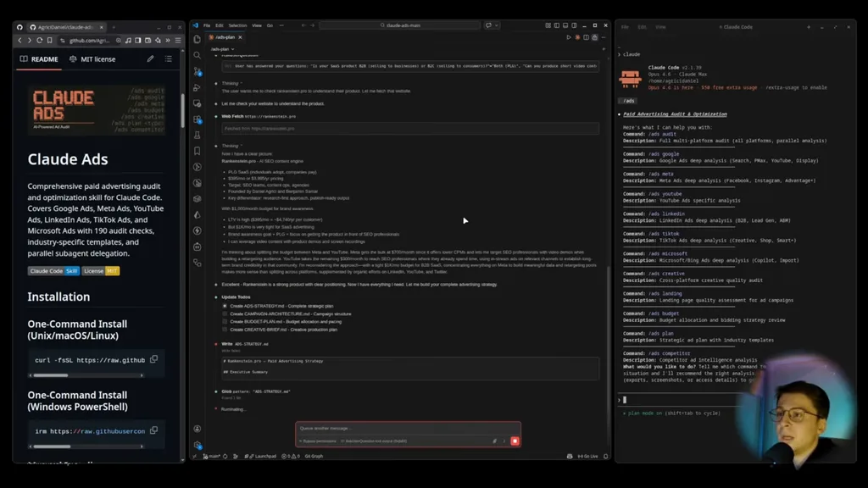
Task: Open Run and Debug in activity bar
Action: 197,87
